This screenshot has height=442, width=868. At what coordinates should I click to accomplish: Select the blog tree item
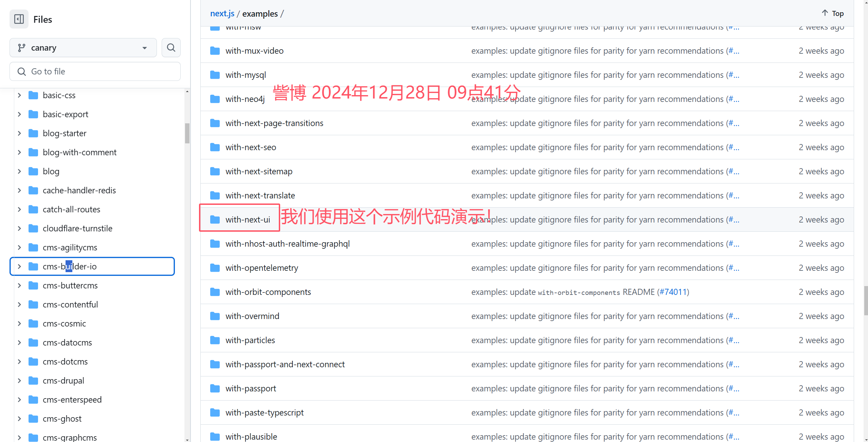pos(51,172)
